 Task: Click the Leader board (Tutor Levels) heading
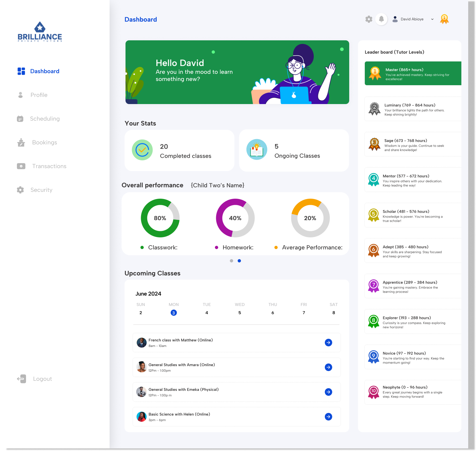(x=394, y=52)
